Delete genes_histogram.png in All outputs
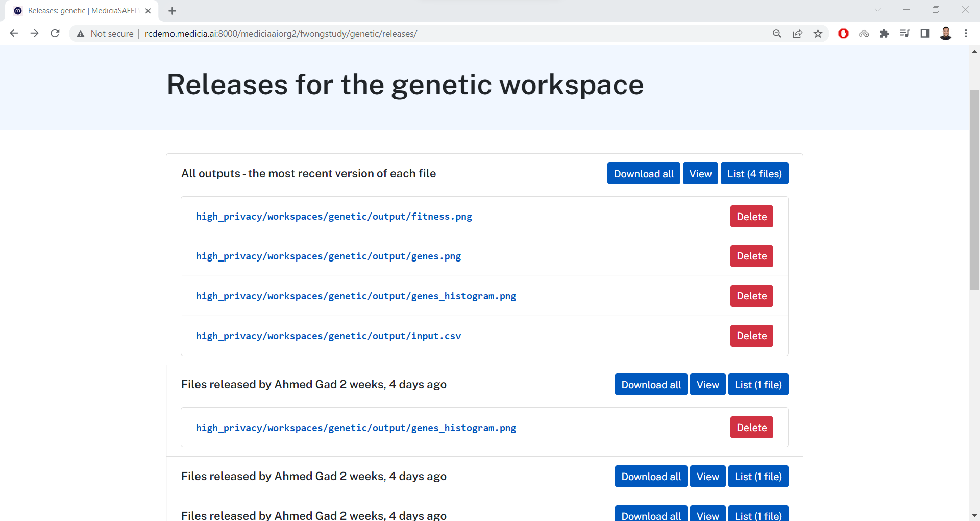Screen dimensions: 980x521 [751, 296]
